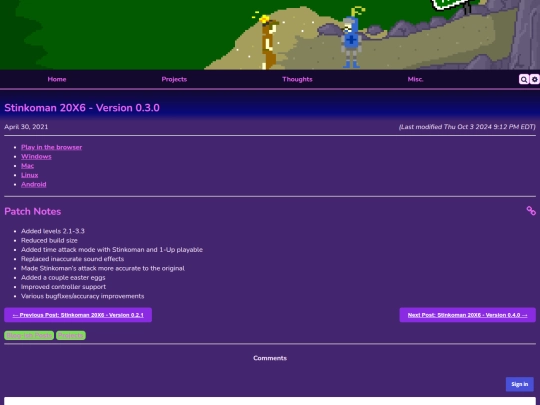Download the Linux build link
This screenshot has height=405, width=540.
[x=30, y=175]
